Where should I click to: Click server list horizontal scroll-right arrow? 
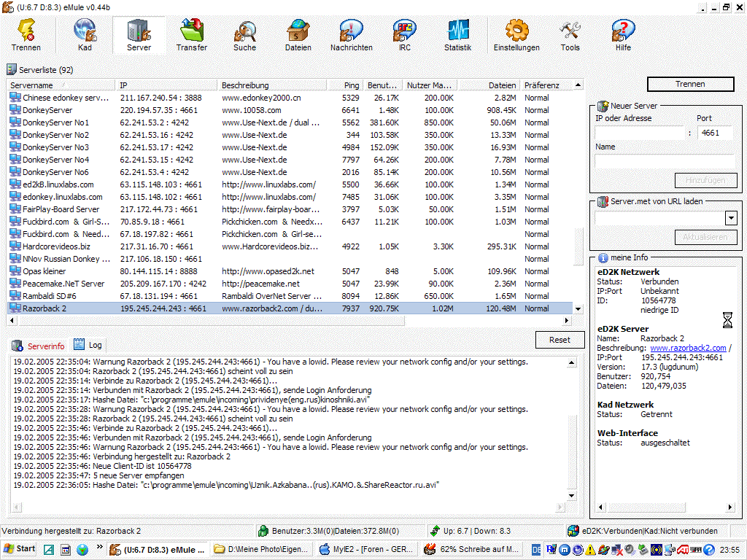[566, 321]
